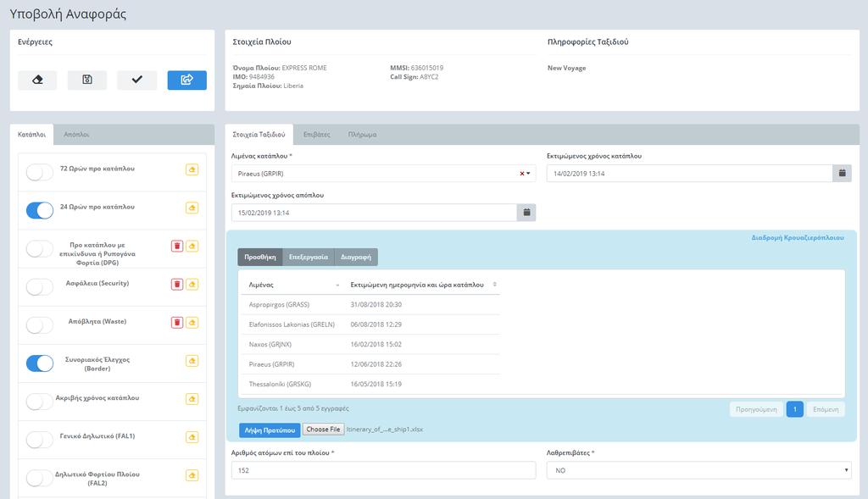Go to Προηγούμενη page

[x=756, y=409]
